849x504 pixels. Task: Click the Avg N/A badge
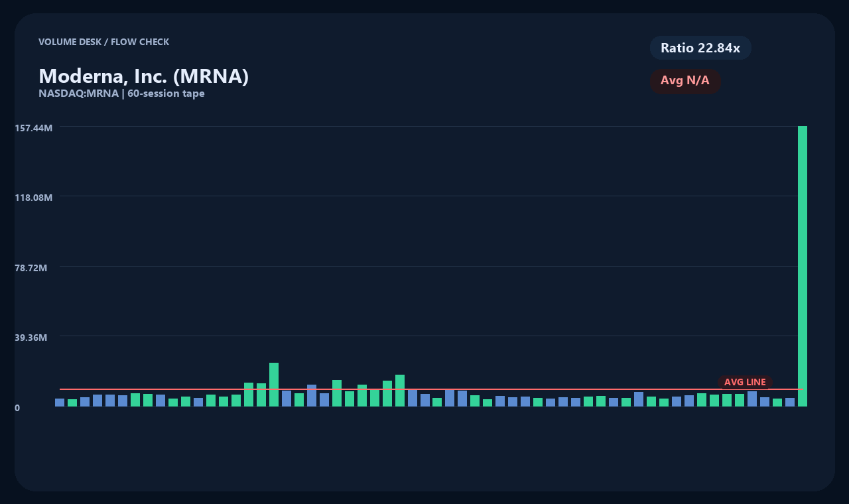tap(685, 81)
